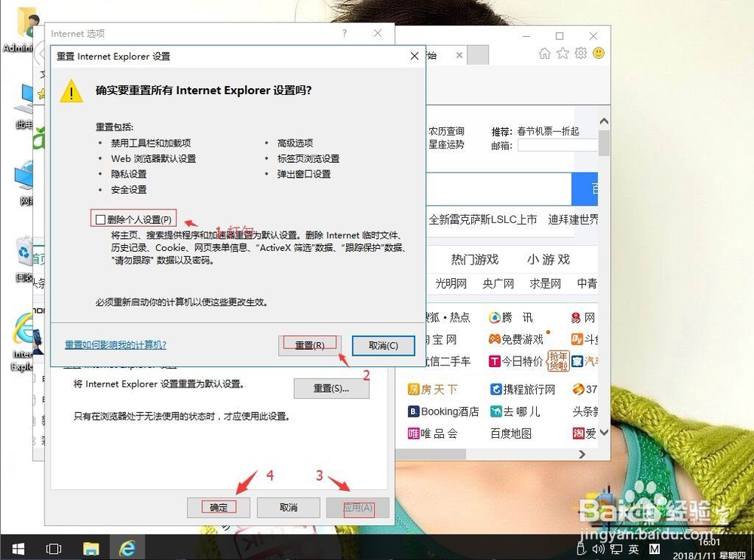The image size is (754, 560).
Task: Open Task View on the taskbar
Action: coord(54,549)
